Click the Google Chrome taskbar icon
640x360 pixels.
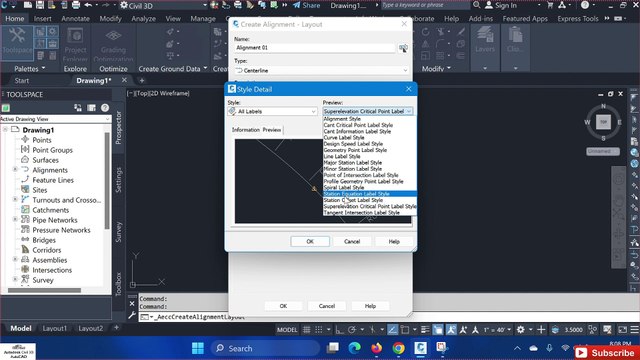(399, 348)
